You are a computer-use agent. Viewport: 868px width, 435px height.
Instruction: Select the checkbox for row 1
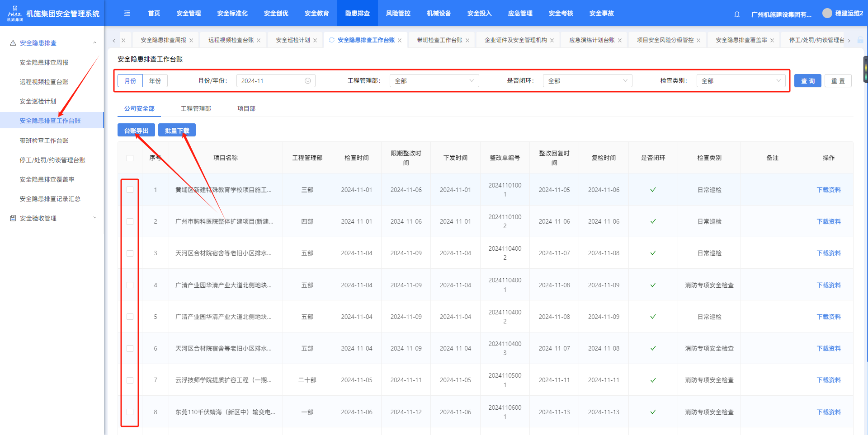130,190
